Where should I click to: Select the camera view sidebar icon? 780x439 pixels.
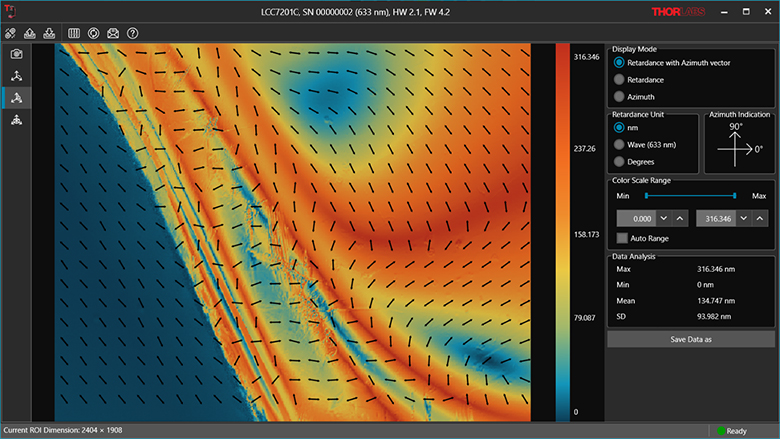pos(16,54)
